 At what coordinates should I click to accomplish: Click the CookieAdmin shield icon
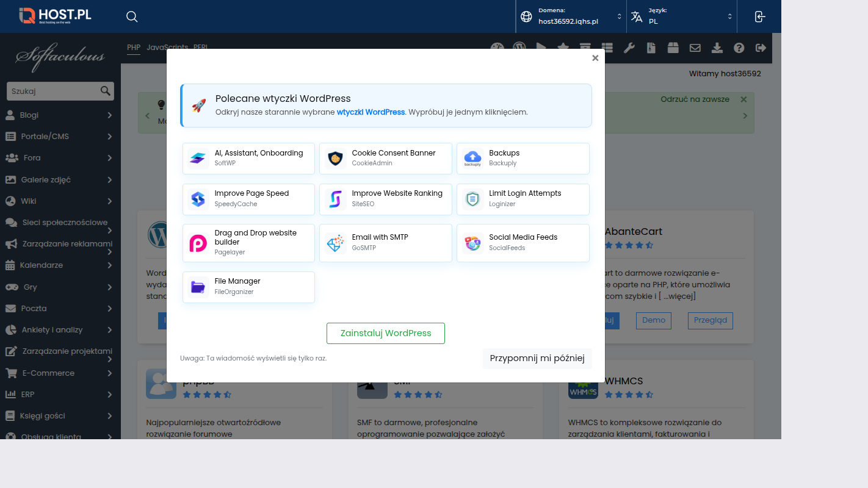point(336,159)
